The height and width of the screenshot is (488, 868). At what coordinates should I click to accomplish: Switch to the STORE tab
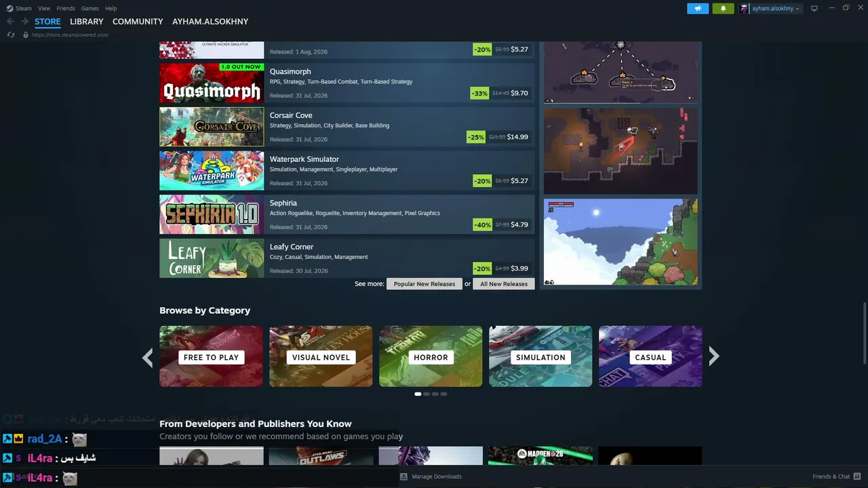click(x=47, y=22)
